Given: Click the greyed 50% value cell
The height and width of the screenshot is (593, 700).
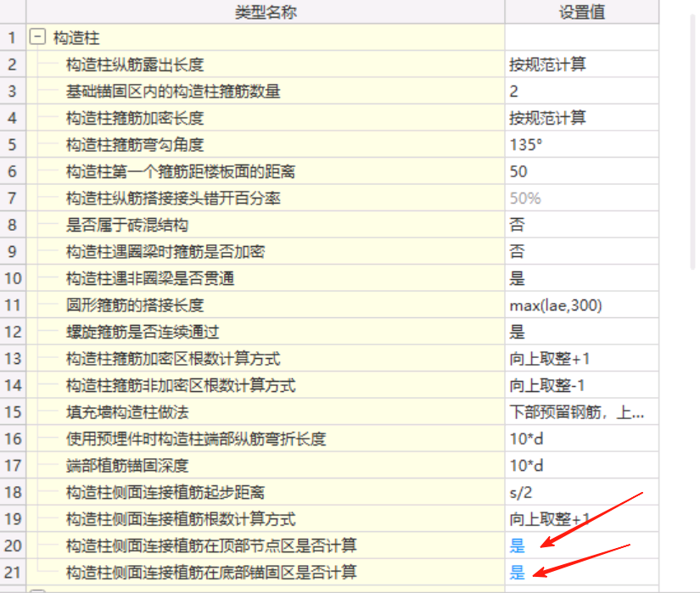Looking at the screenshot, I should (582, 199).
